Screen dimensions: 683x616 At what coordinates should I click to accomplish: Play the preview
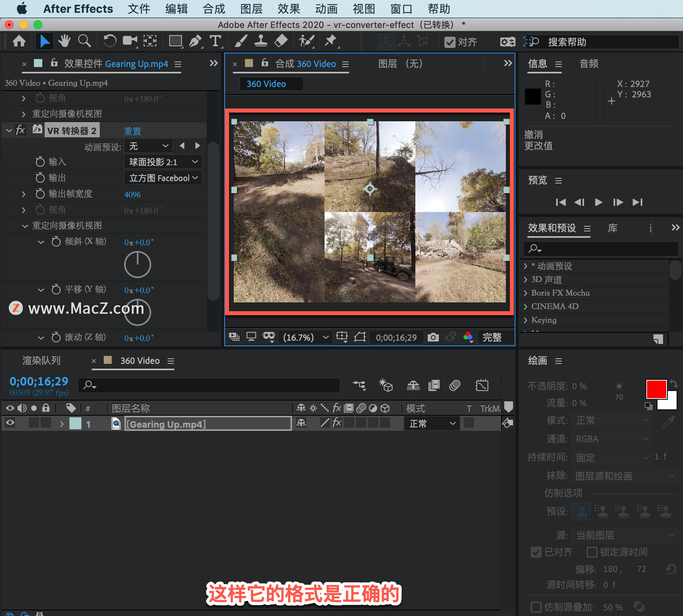(x=598, y=202)
